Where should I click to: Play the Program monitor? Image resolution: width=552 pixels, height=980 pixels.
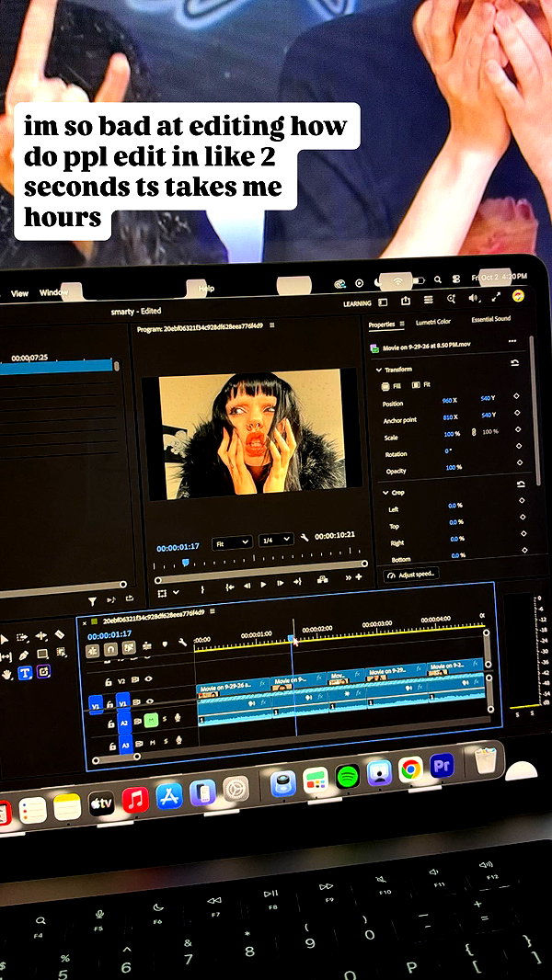point(263,584)
